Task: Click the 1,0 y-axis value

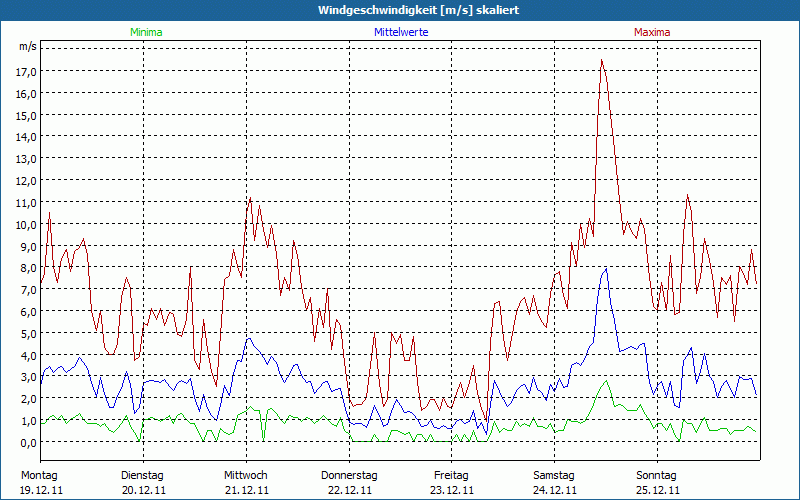Action: point(28,421)
